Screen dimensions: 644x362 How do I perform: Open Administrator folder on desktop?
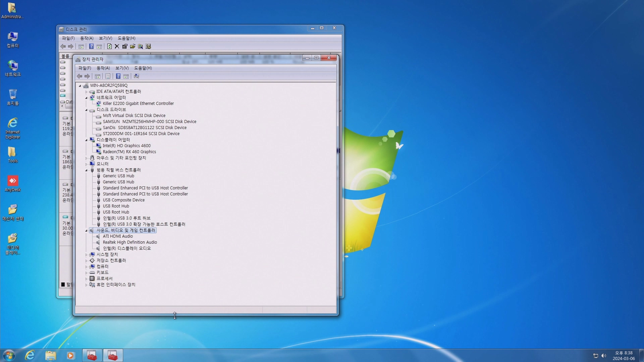[x=13, y=11]
